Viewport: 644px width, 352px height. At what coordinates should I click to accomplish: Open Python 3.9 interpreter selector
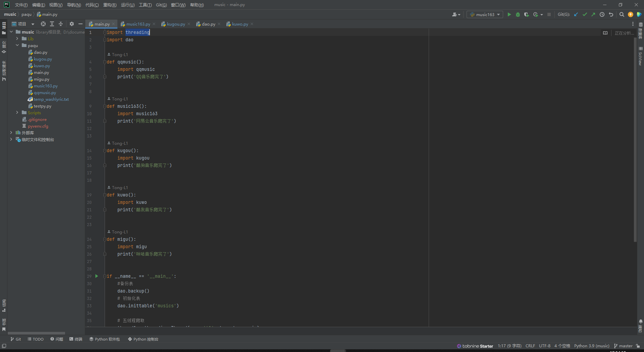click(x=592, y=346)
